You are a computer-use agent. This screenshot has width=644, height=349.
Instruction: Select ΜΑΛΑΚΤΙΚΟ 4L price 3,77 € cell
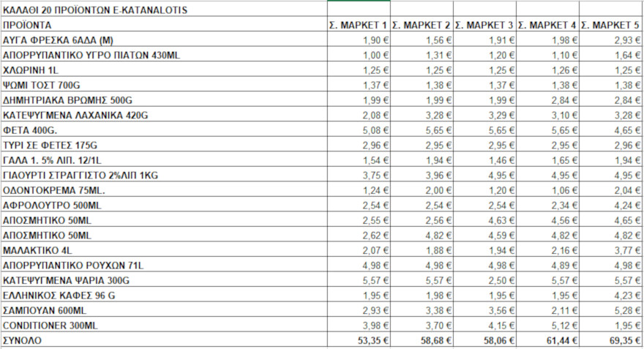611,249
